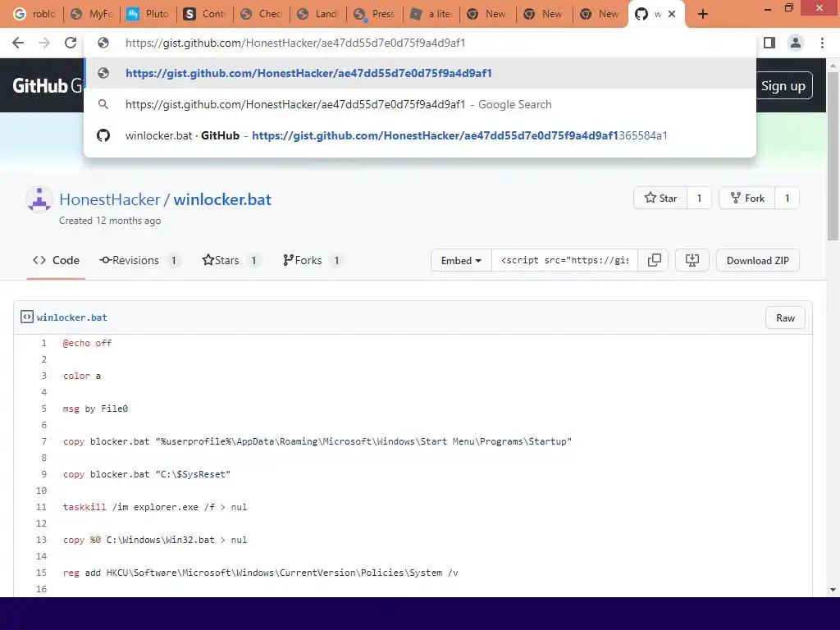Click the taskkill explorer.exe code line
840x630 pixels.
[x=155, y=507]
